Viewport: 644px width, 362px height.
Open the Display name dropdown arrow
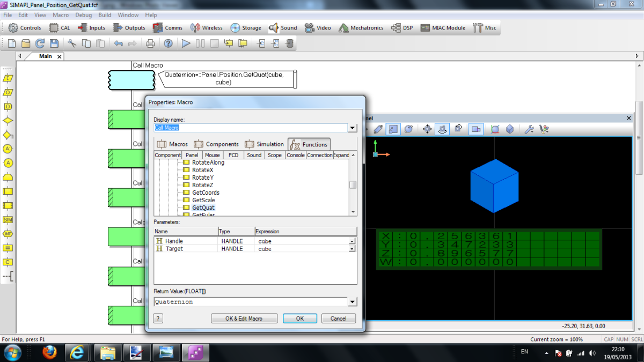pyautogui.click(x=353, y=128)
